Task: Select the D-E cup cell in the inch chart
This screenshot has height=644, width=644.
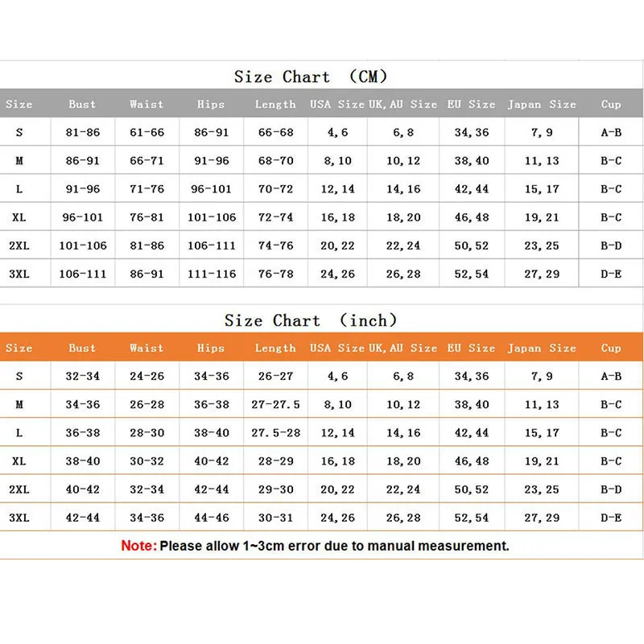Action: pyautogui.click(x=611, y=518)
